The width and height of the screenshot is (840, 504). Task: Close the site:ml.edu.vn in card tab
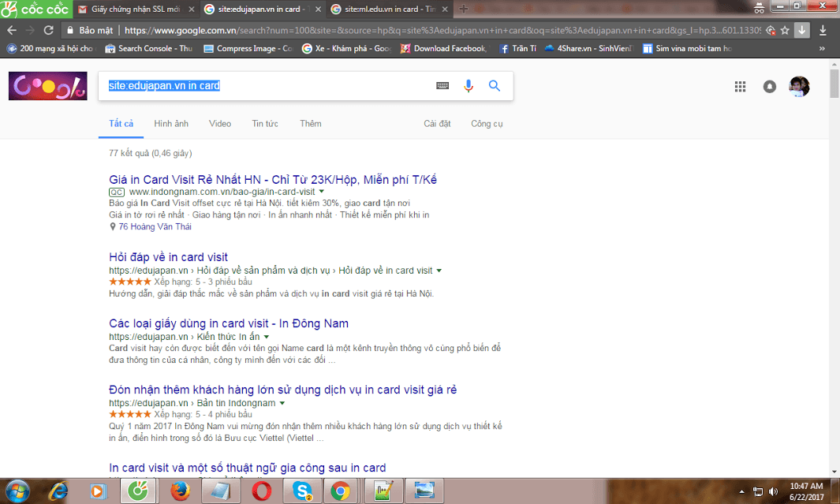click(445, 9)
